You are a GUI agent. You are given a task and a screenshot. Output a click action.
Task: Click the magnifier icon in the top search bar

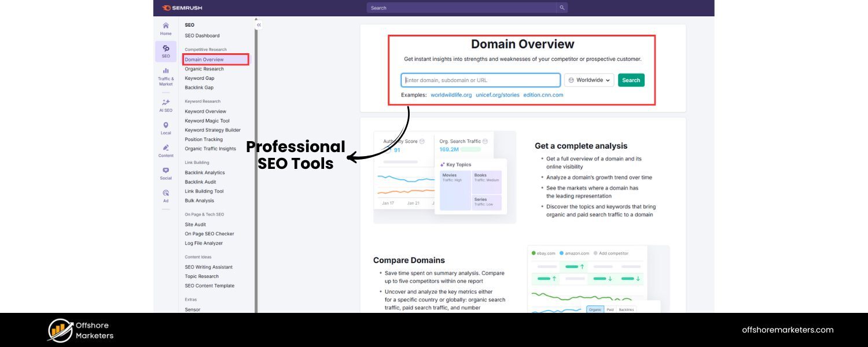[x=561, y=8]
